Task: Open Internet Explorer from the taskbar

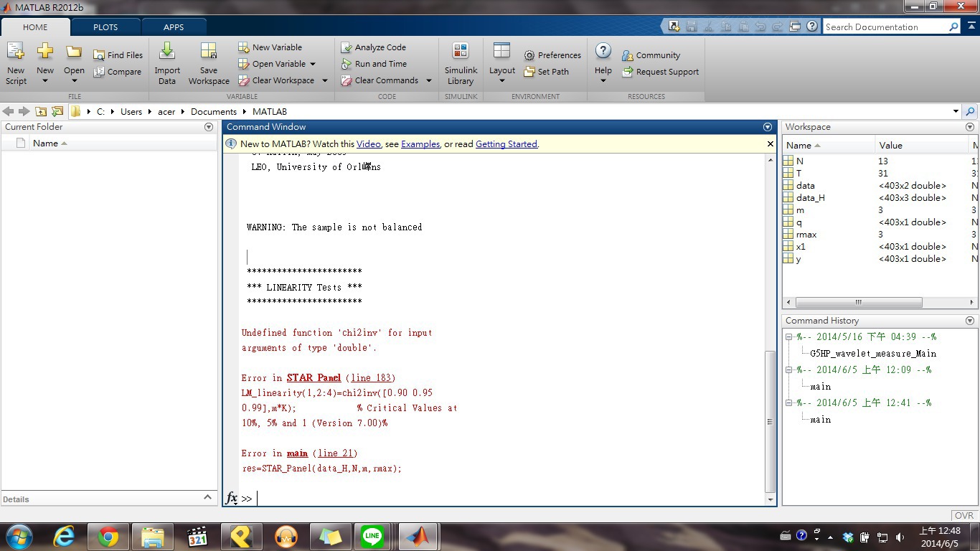Action: click(64, 537)
